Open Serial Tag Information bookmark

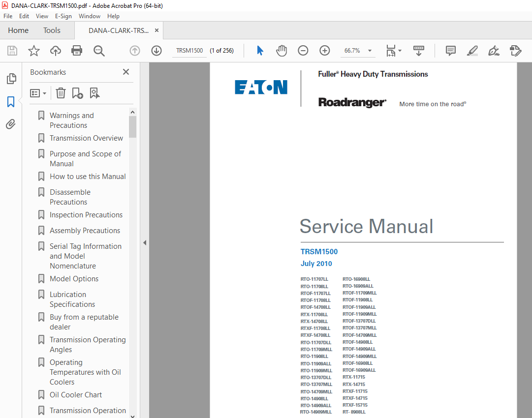[x=86, y=256]
